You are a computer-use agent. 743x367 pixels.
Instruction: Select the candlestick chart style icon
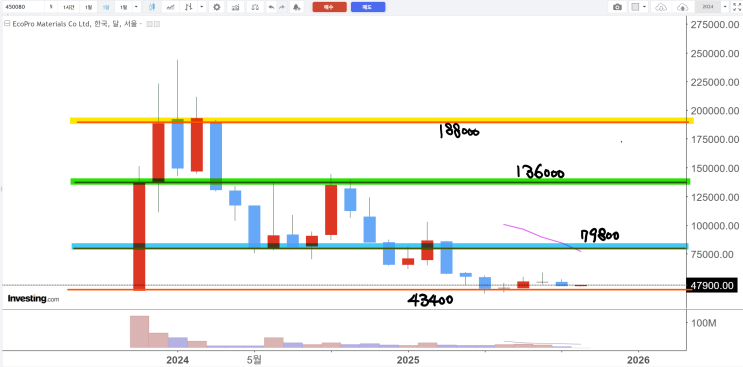click(x=152, y=7)
